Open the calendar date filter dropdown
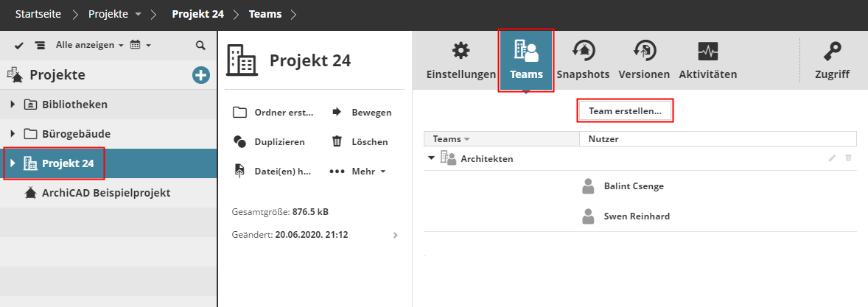The image size is (868, 307). 140,45
